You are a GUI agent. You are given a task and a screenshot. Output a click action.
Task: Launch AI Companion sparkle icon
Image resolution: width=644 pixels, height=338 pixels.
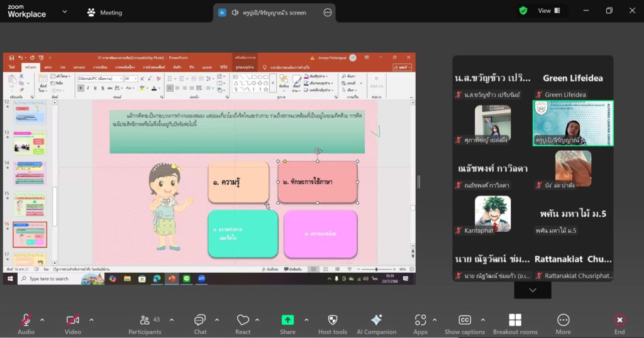(376, 320)
